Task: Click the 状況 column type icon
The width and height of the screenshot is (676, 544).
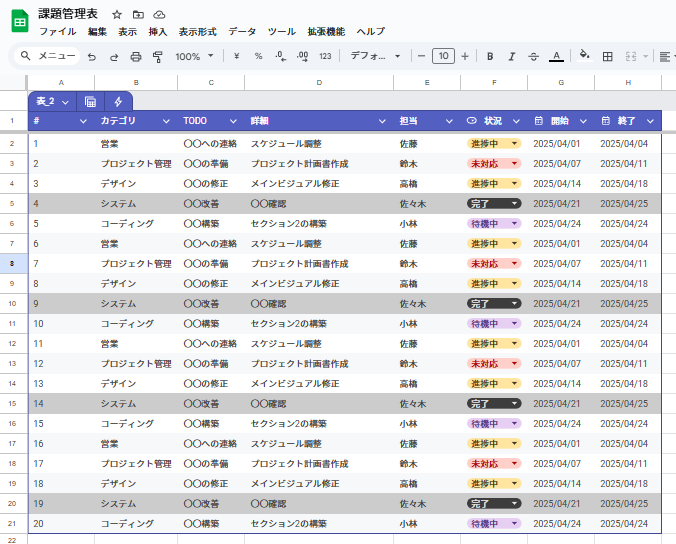Action: (x=472, y=121)
